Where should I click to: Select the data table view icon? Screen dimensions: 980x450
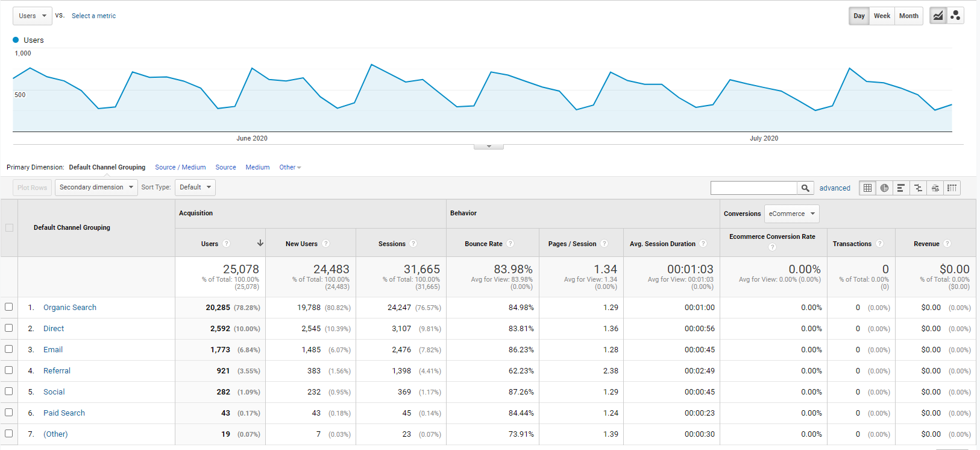pos(867,188)
